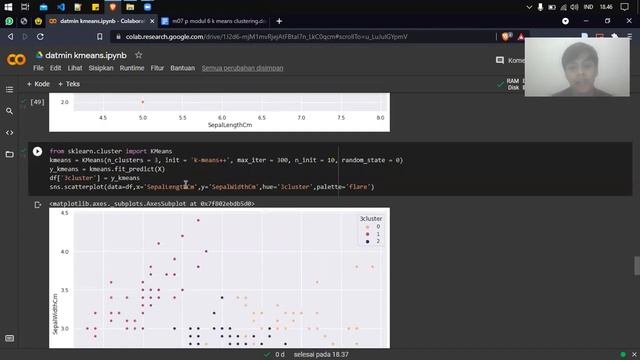Viewport: 640px width, 360px height.
Task: Switch to the m07 modul 6 k means clustering tab
Action: click(213, 21)
